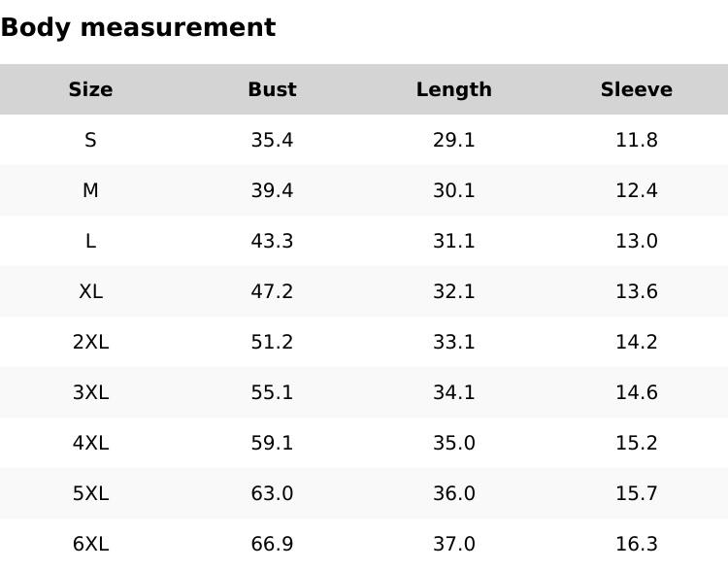The image size is (728, 569).
Task: Select the 43.3 bust cell
Action: tap(272, 241)
